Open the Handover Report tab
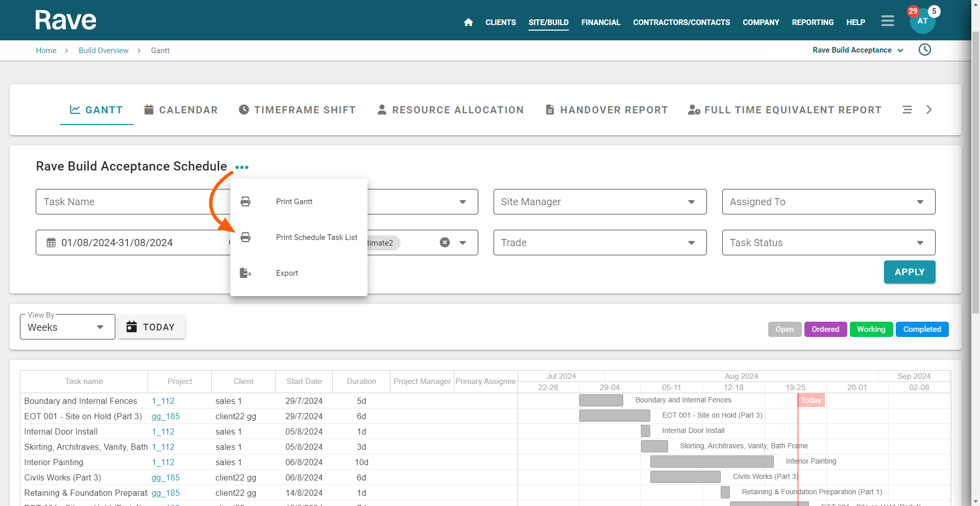The height and width of the screenshot is (506, 980). (606, 110)
